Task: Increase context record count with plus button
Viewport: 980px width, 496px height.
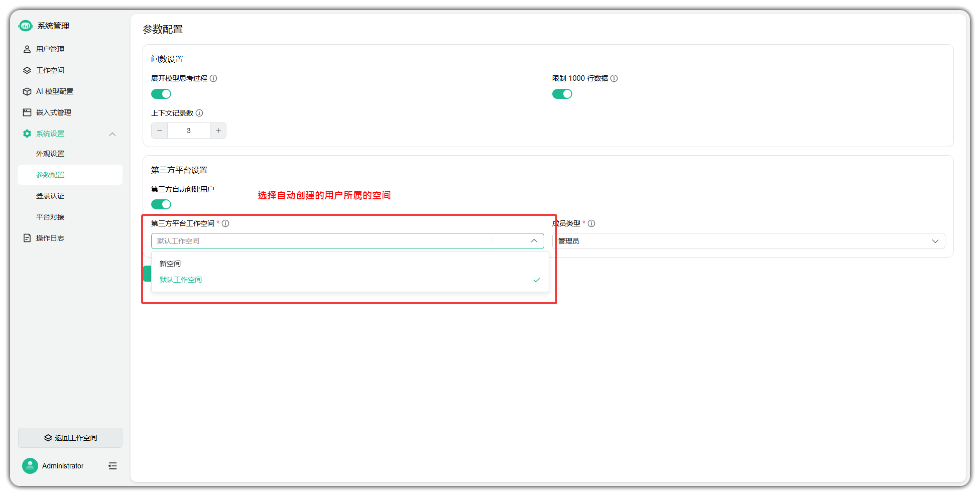Action: 218,131
